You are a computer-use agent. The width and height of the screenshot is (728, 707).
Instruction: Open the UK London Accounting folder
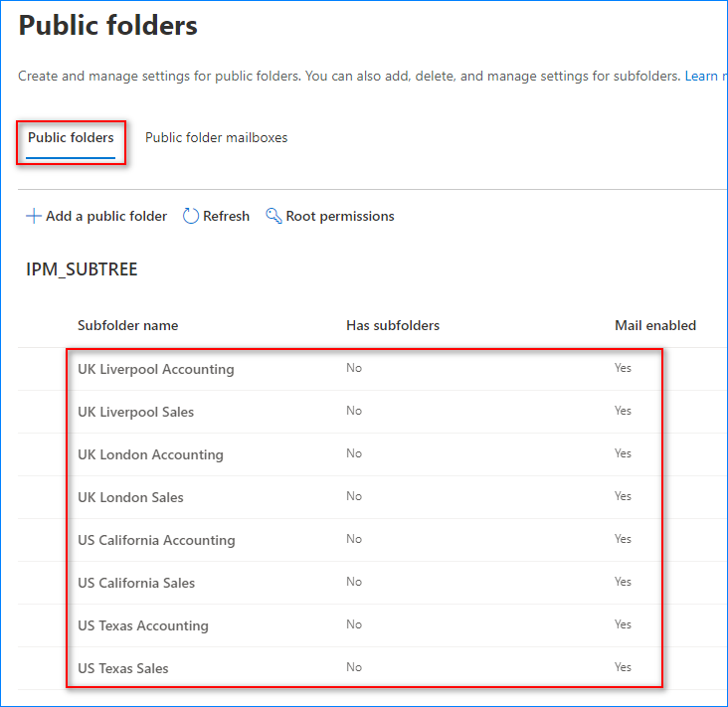[150, 454]
